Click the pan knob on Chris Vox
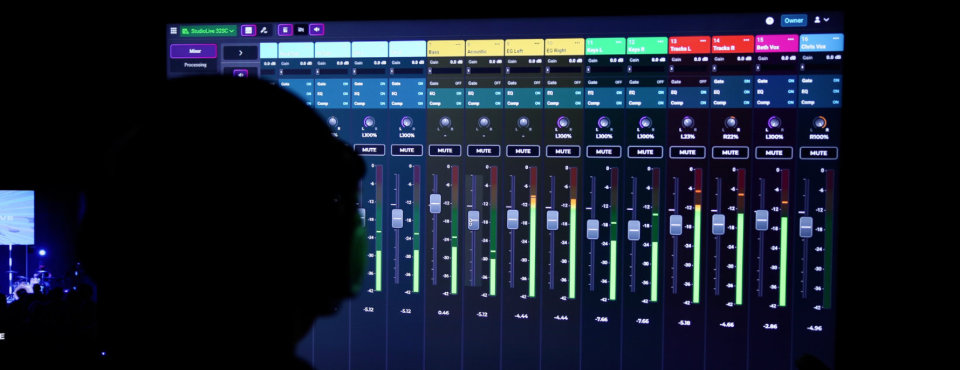Viewport: 960px width, 370px height. point(819,124)
